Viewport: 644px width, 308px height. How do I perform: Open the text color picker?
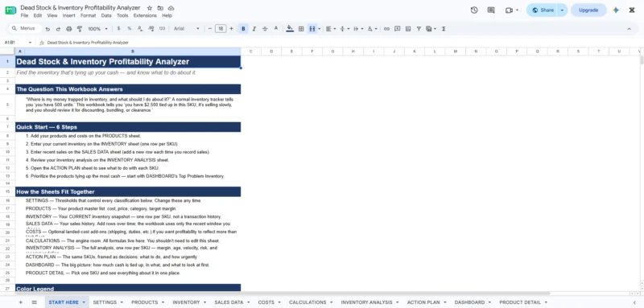(276, 29)
